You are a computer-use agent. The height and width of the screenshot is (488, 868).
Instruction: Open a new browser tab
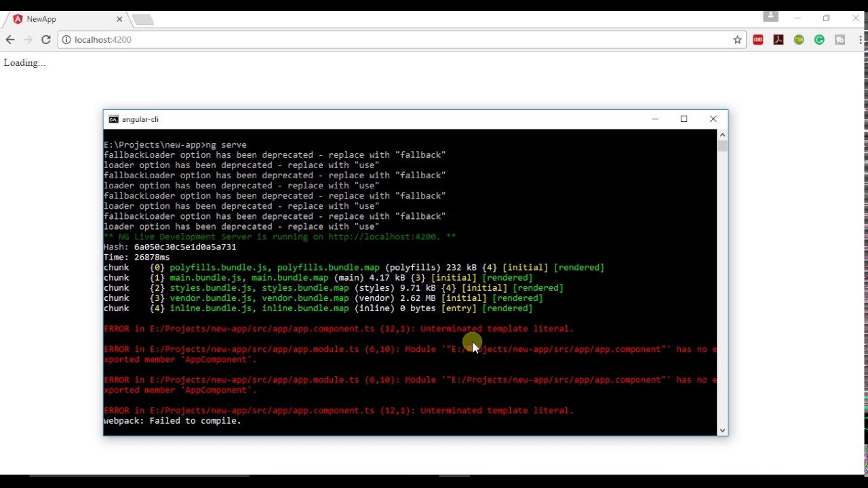[142, 20]
